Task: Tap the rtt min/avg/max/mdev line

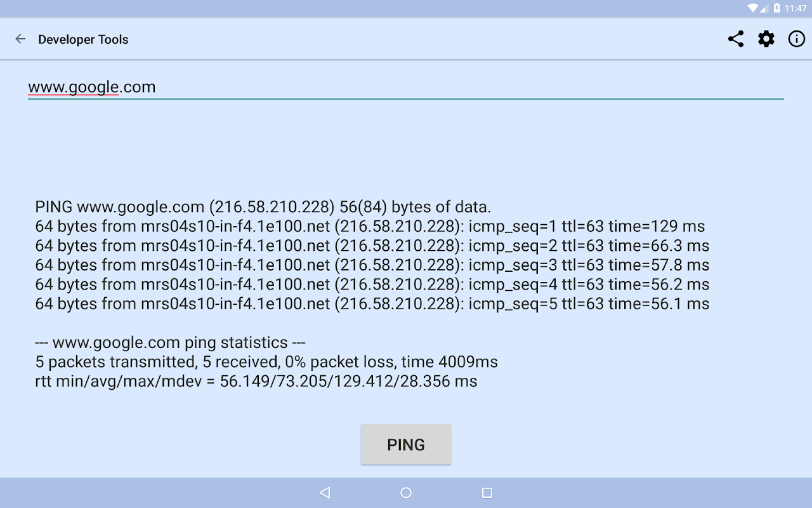Action: pyautogui.click(x=256, y=381)
